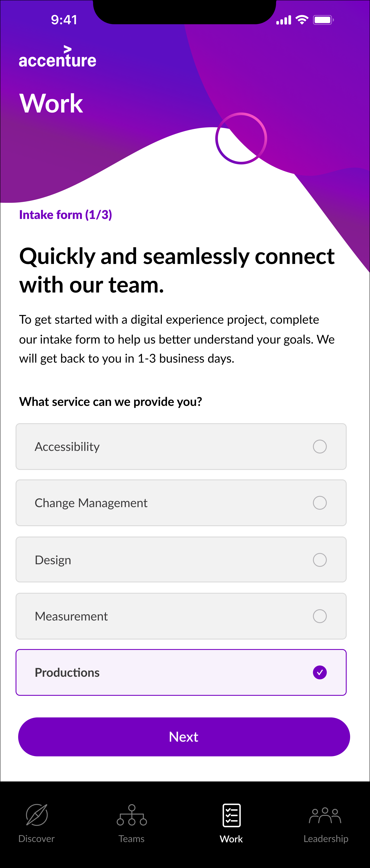Open the Leadership people icon
This screenshot has width=370, height=868.
[325, 815]
